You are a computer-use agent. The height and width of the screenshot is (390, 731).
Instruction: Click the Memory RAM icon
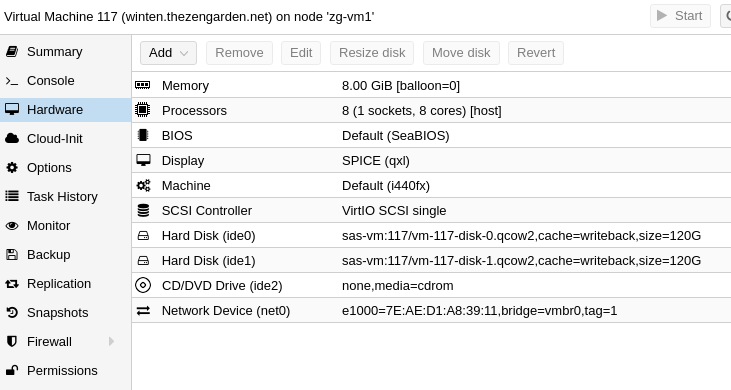pyautogui.click(x=143, y=85)
